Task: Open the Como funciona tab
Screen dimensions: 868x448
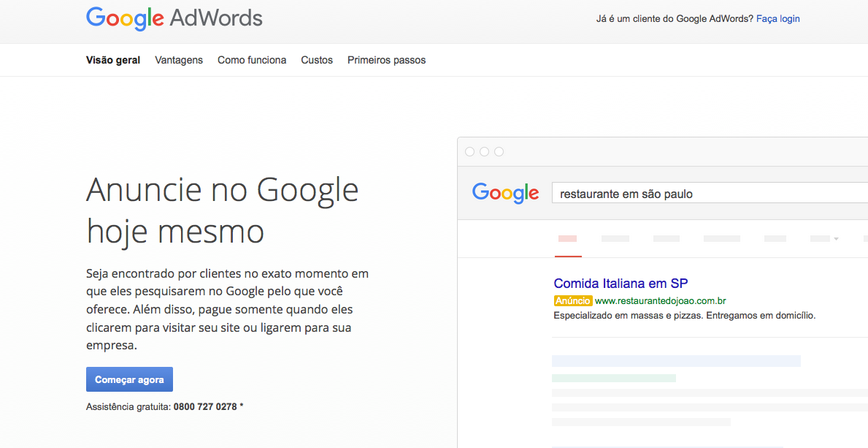Action: 252,60
